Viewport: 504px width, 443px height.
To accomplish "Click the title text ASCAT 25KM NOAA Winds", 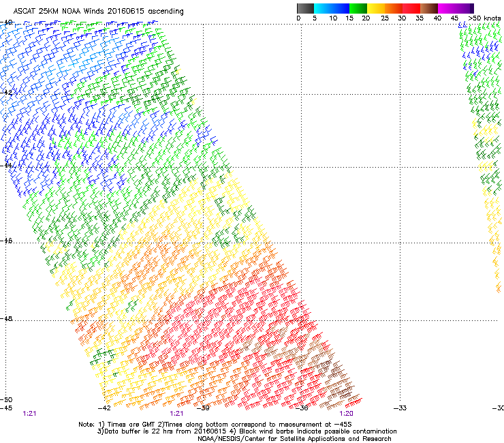I will pos(59,11).
